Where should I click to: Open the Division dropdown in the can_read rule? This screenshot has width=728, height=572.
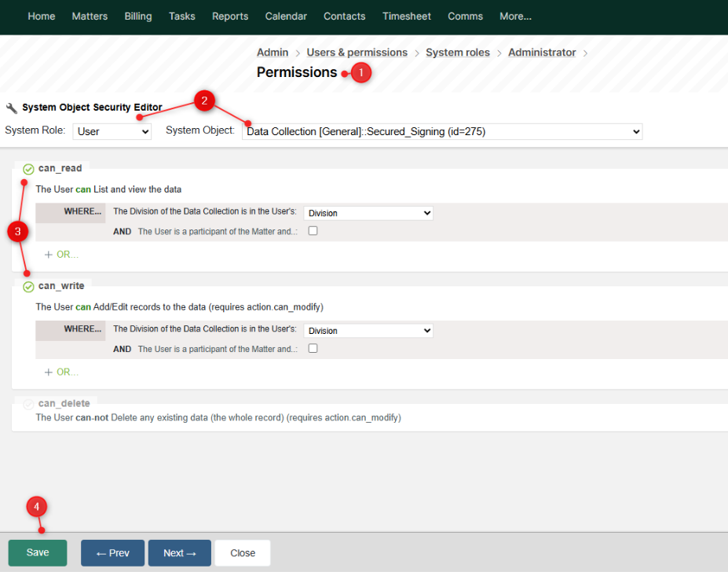pos(368,212)
